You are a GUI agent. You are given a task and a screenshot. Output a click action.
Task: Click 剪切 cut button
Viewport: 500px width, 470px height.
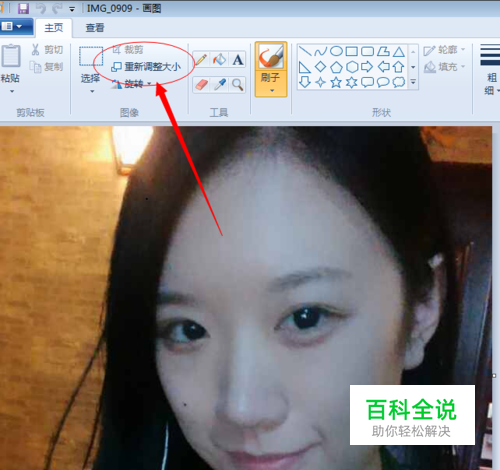click(47, 50)
